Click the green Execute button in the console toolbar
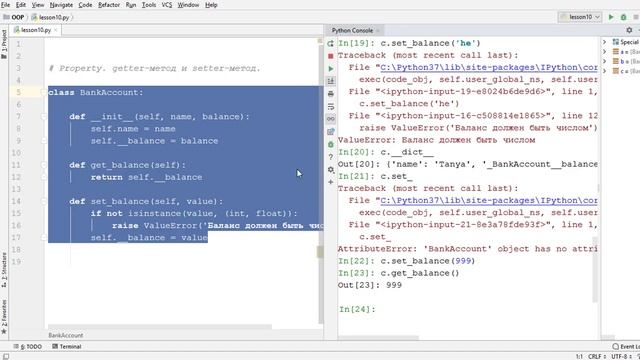 331,69
